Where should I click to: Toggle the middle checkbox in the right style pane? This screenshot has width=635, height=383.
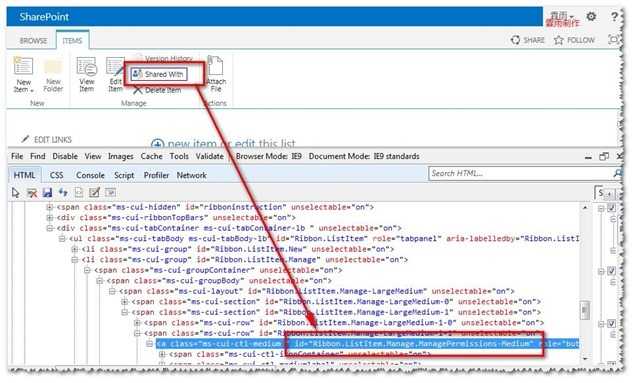click(612, 271)
